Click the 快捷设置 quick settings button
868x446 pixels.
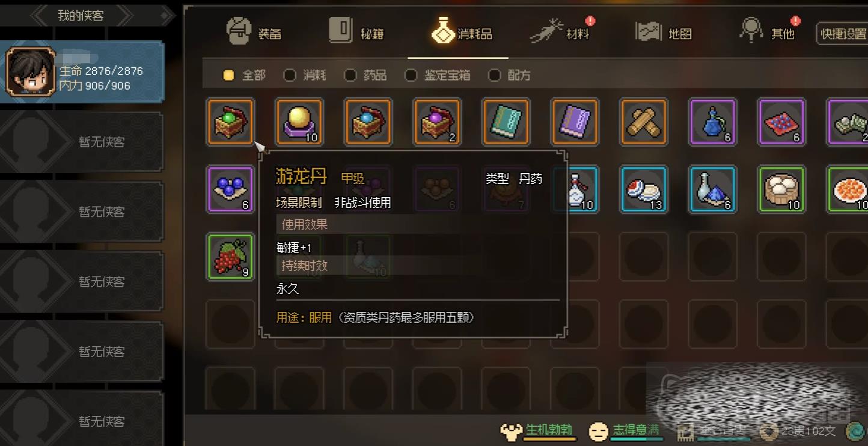click(x=843, y=34)
